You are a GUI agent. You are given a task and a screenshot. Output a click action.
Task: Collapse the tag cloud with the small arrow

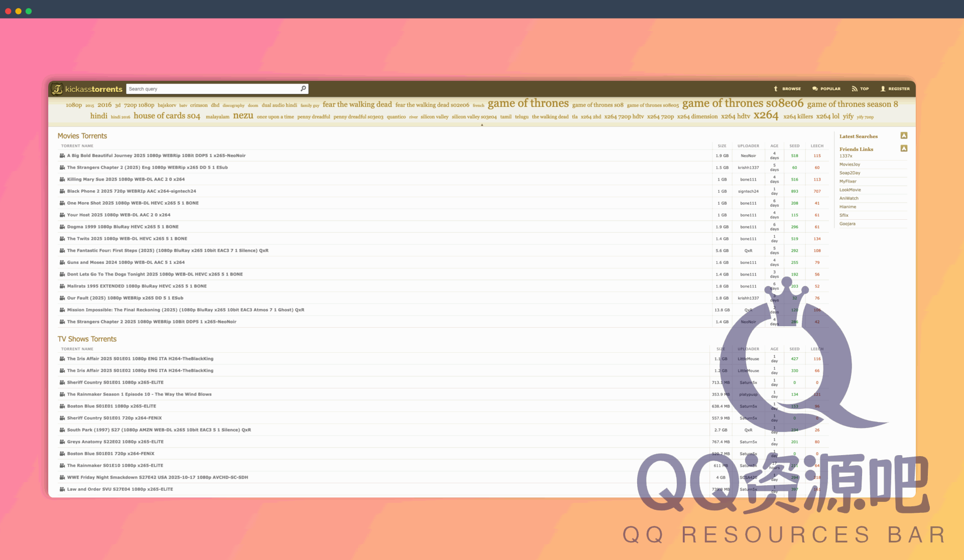[482, 124]
